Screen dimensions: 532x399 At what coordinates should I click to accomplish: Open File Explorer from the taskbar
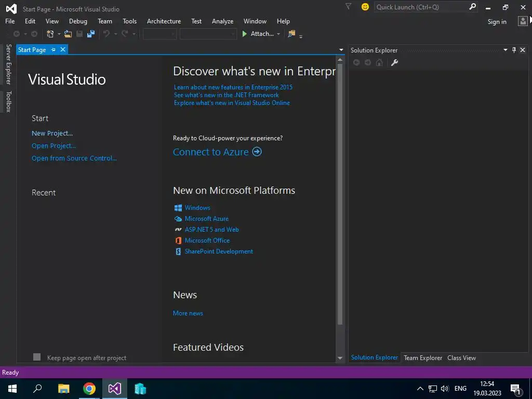(64, 389)
